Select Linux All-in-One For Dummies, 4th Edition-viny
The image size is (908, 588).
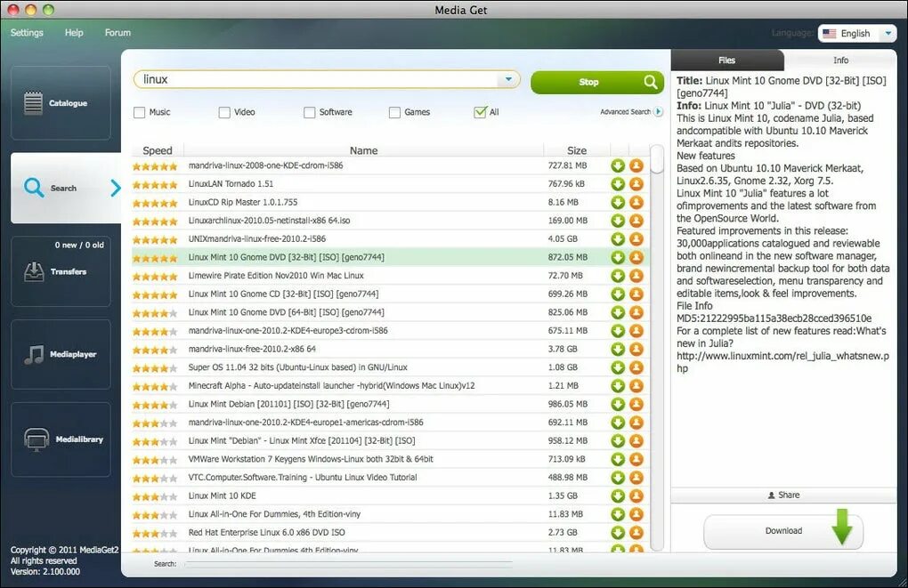point(390,514)
